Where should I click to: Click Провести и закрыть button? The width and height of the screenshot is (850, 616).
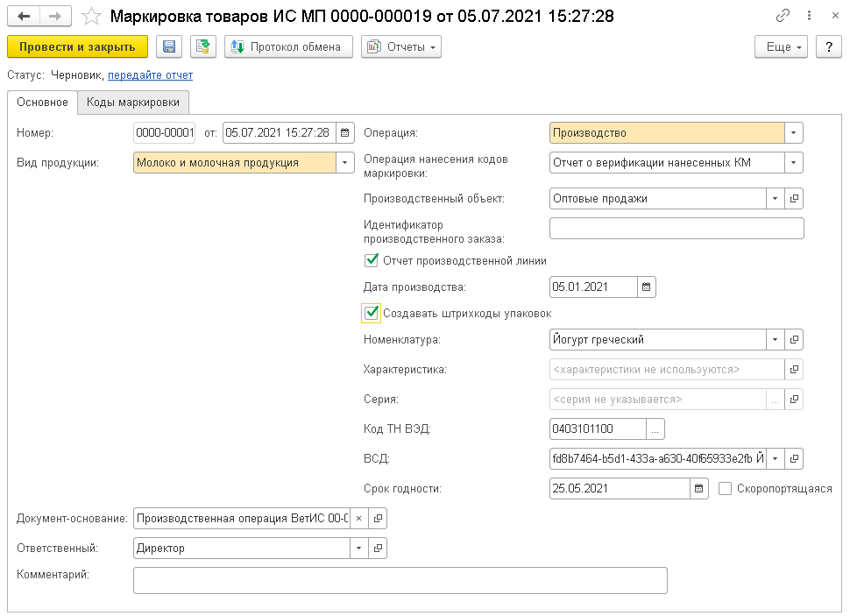(77, 46)
